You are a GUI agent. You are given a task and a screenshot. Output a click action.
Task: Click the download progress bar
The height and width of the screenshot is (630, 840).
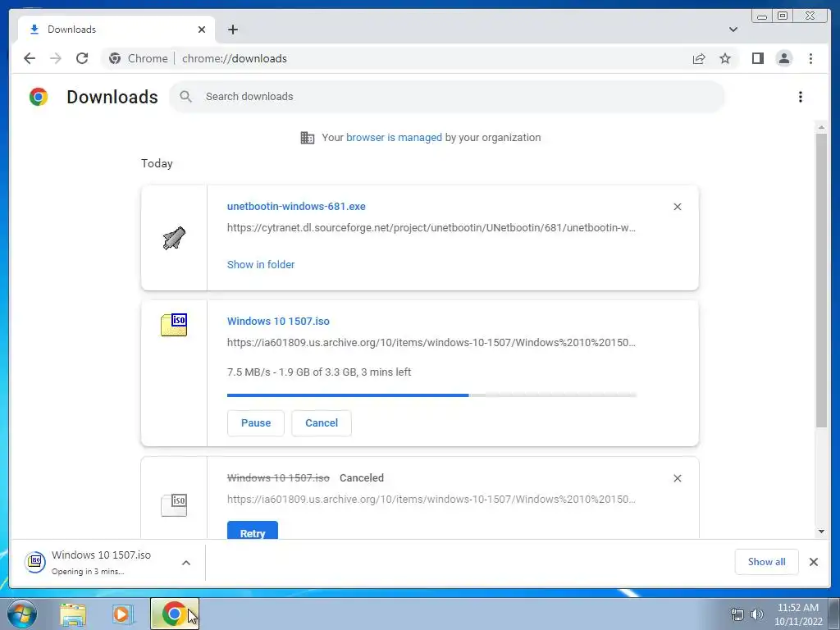pyautogui.click(x=431, y=395)
